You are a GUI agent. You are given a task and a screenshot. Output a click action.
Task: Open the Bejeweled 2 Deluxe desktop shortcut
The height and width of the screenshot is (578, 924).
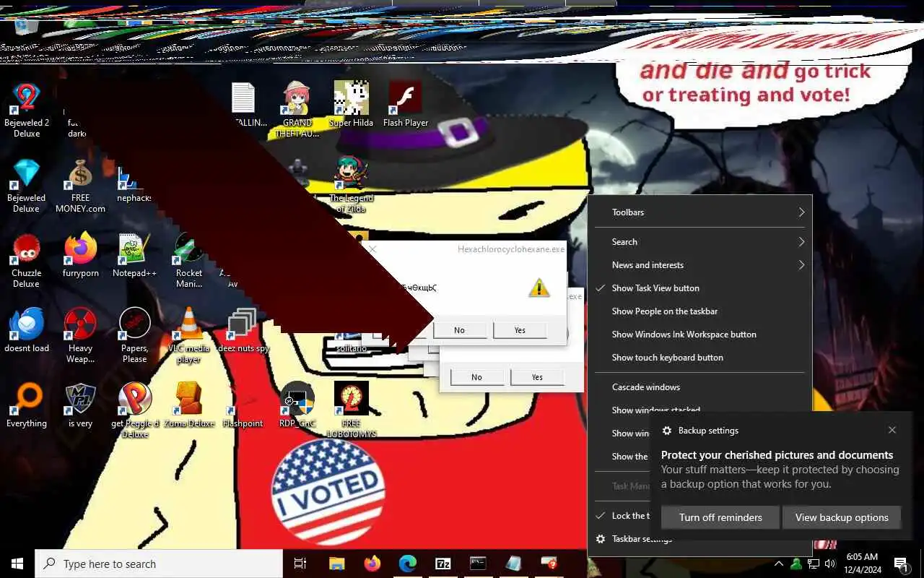tap(27, 110)
